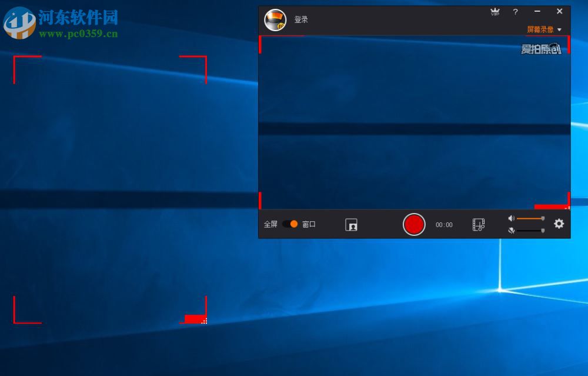Open help via the question mark icon
This screenshot has width=588, height=376.
pos(515,12)
